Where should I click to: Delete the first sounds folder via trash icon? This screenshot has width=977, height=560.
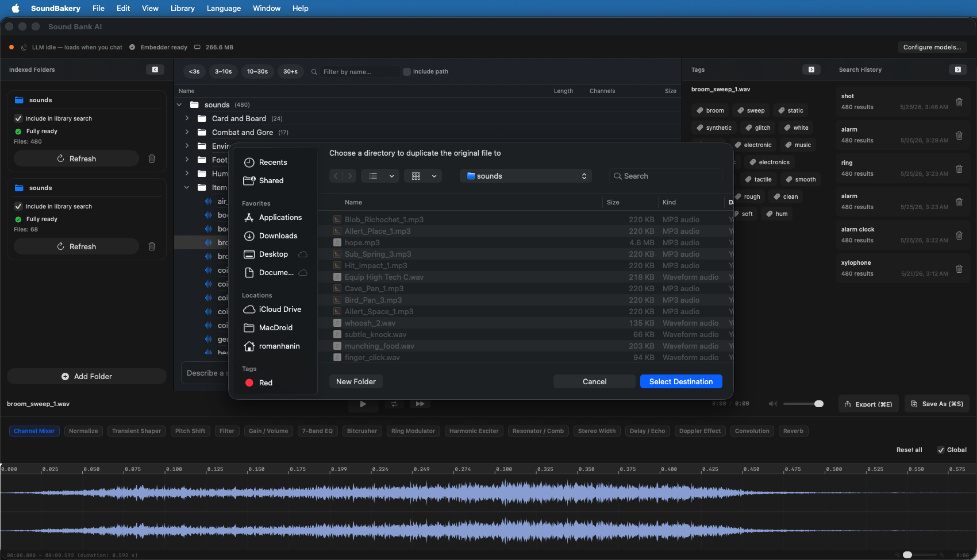coord(152,159)
